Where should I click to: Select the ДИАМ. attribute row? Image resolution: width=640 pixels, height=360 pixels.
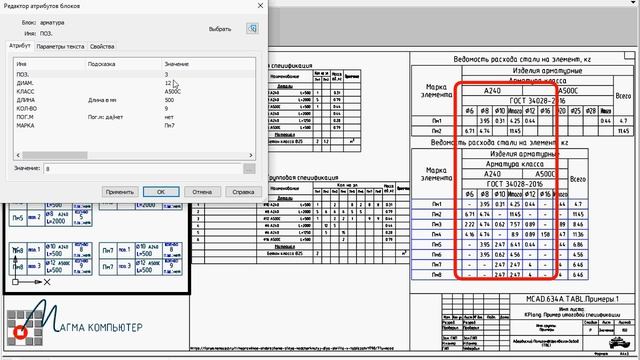pos(134,83)
